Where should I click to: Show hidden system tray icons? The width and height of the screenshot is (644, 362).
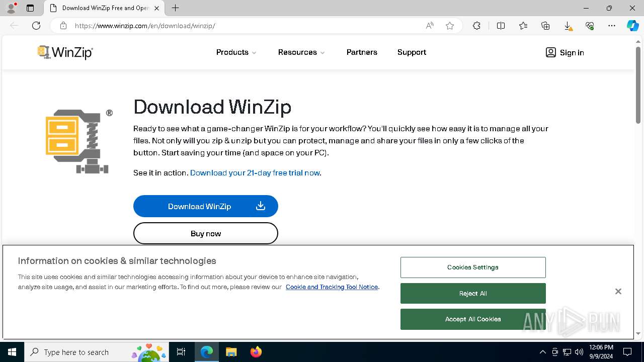click(x=542, y=352)
